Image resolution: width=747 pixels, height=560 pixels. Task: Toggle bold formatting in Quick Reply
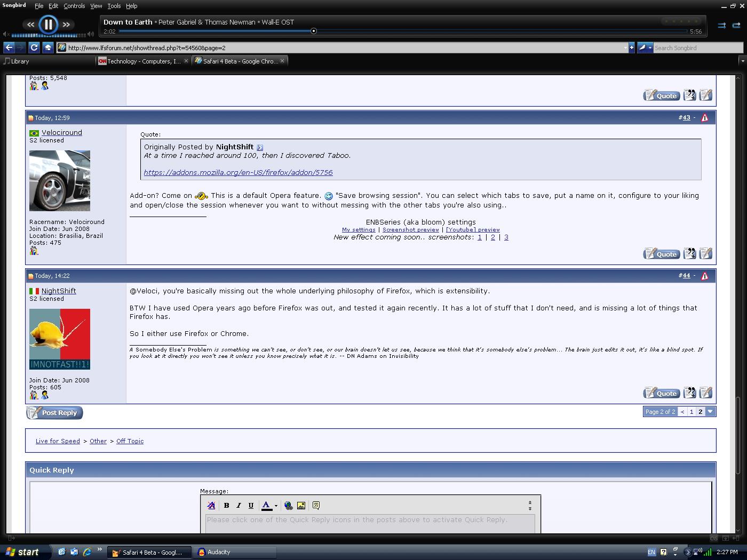(x=226, y=506)
